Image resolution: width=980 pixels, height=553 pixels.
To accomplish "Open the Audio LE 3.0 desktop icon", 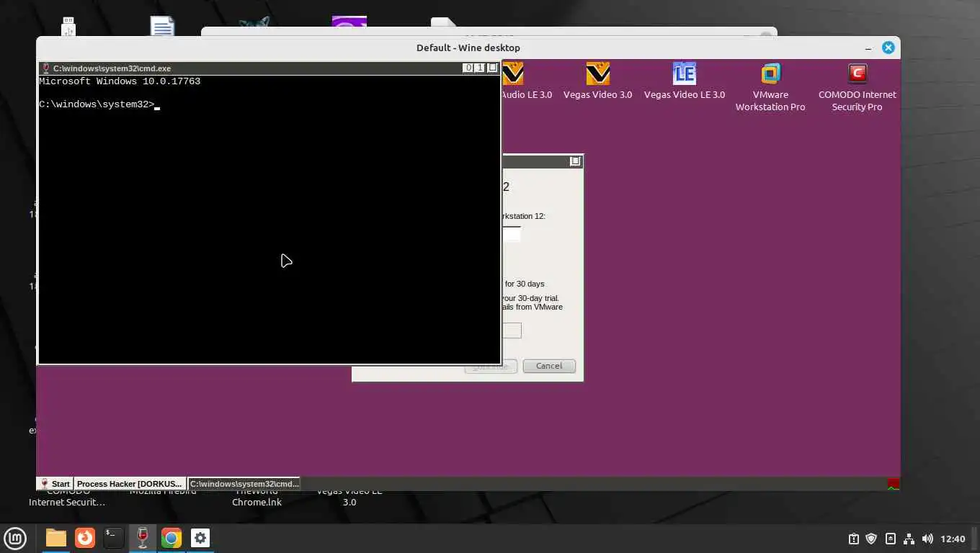I will pos(526,81).
